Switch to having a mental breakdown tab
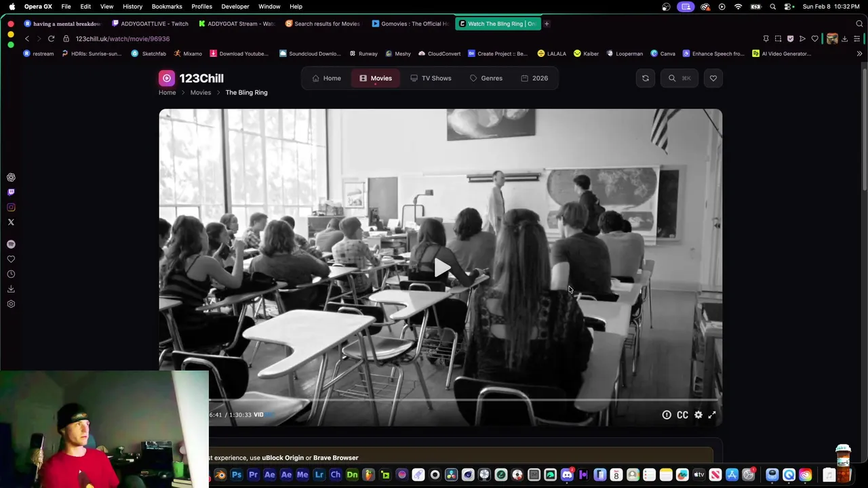Screen dimensions: 868x488 pos(63,24)
